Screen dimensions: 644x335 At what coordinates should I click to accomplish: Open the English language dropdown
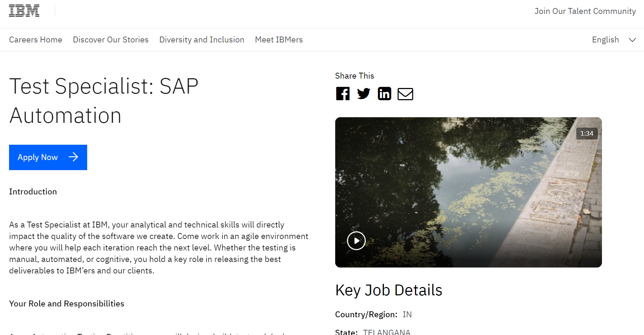click(614, 40)
